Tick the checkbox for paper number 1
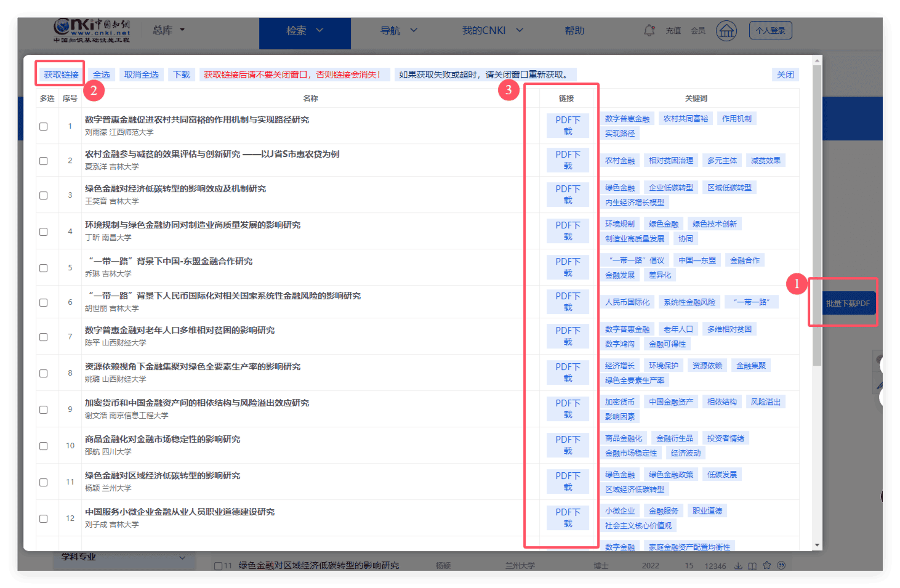 click(x=44, y=126)
